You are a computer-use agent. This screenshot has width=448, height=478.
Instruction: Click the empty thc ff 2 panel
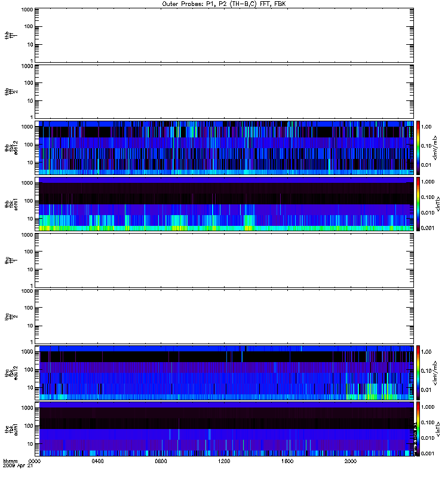[x=224, y=316]
